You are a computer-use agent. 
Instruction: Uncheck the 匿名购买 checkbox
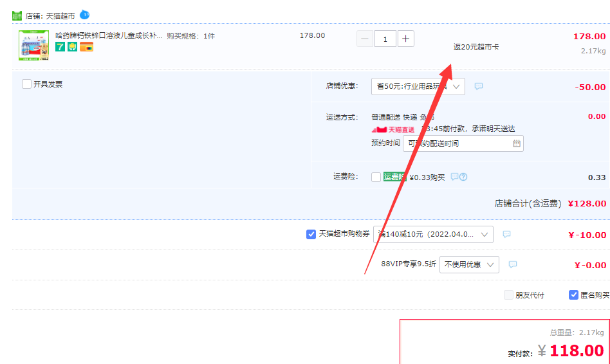tap(573, 295)
